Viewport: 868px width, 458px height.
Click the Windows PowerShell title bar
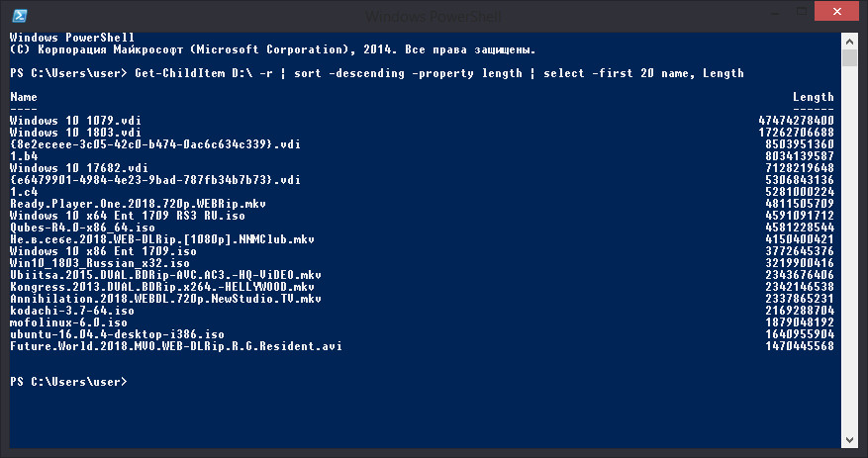(433, 16)
